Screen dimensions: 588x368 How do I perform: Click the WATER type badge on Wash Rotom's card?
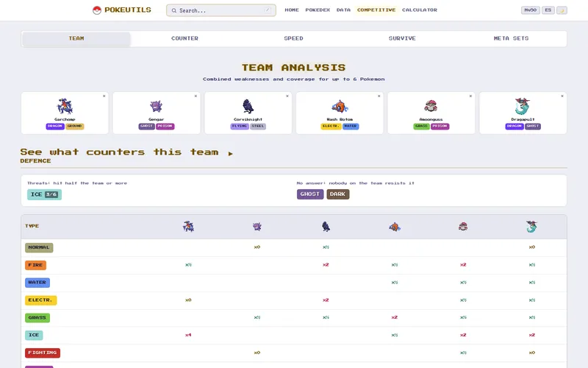click(x=351, y=127)
